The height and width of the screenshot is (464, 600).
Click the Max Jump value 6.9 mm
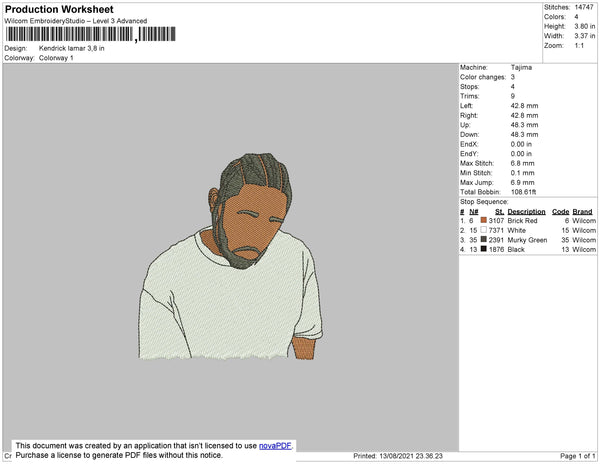[x=522, y=182]
